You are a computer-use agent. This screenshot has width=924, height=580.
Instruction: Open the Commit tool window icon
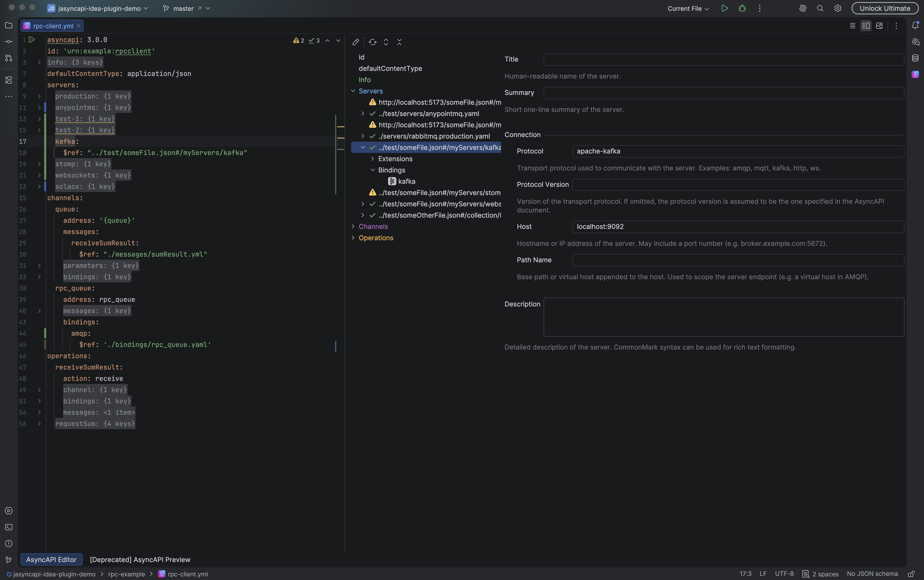(8, 41)
